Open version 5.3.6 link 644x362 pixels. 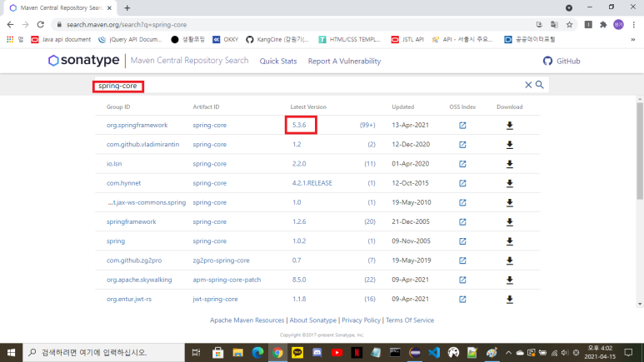tap(299, 125)
